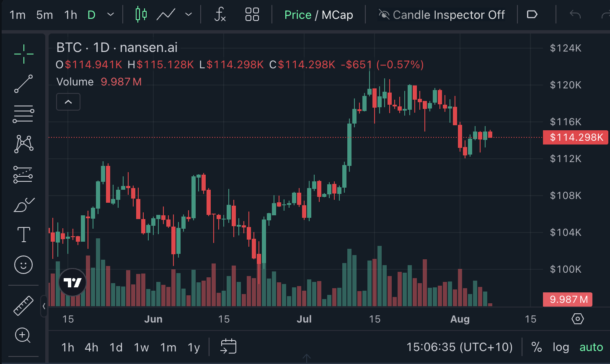
Task: Open the Fib retracement lines tool
Action: coord(23,114)
